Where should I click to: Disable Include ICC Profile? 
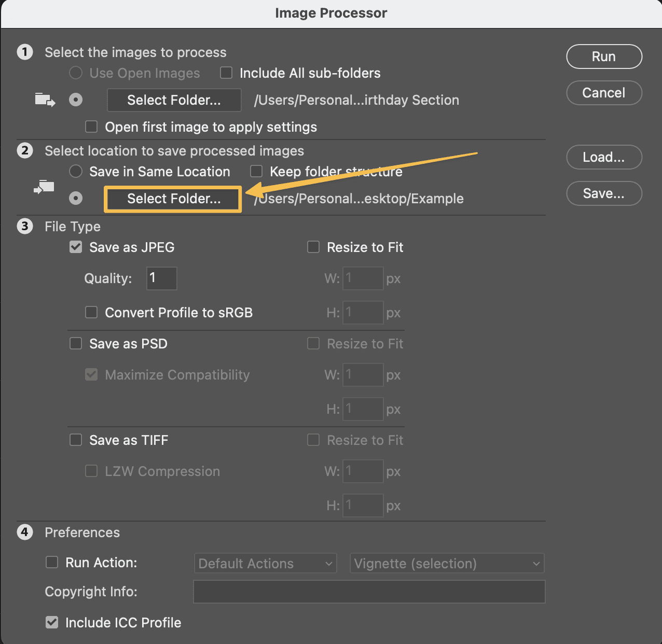coord(51,622)
